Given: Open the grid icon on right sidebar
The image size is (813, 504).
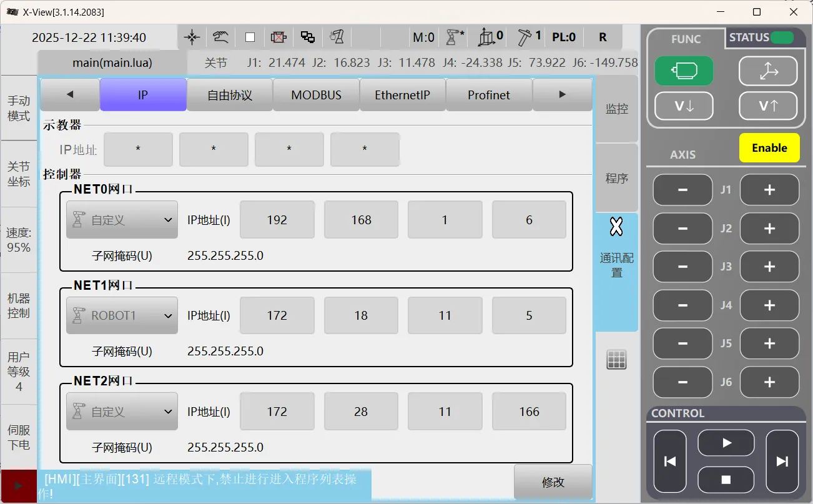Looking at the screenshot, I should 616,360.
